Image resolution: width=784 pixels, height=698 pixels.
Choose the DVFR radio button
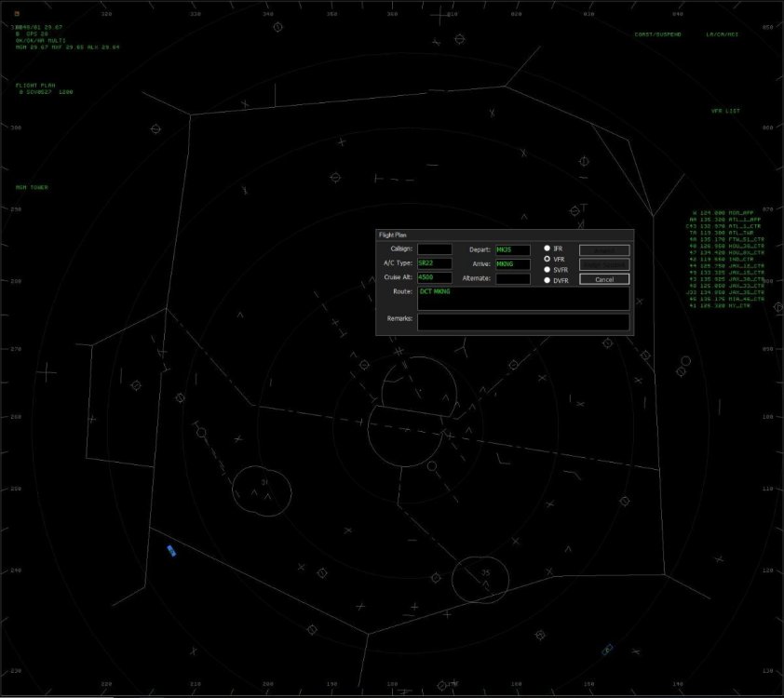[x=547, y=280]
